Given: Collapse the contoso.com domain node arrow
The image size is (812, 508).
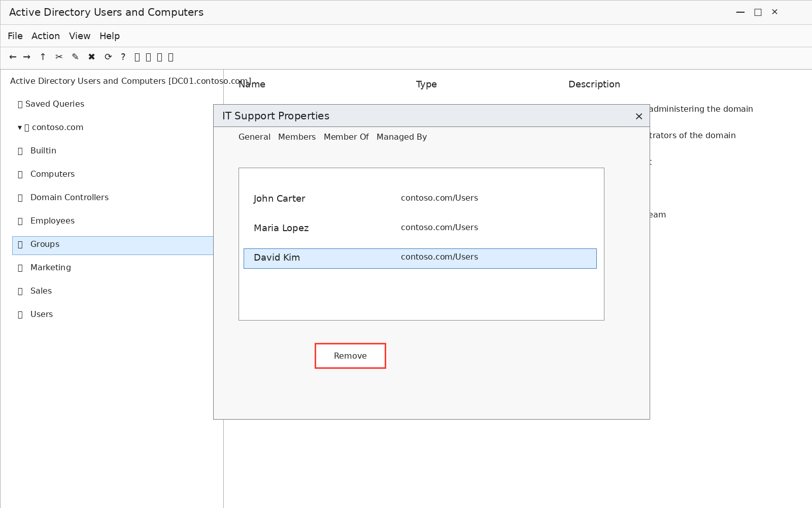Looking at the screenshot, I should 20,128.
